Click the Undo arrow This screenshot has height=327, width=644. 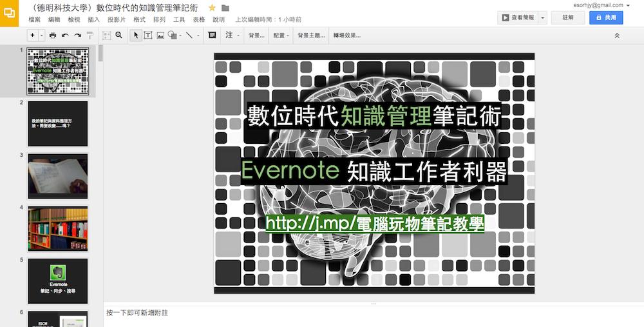point(65,35)
